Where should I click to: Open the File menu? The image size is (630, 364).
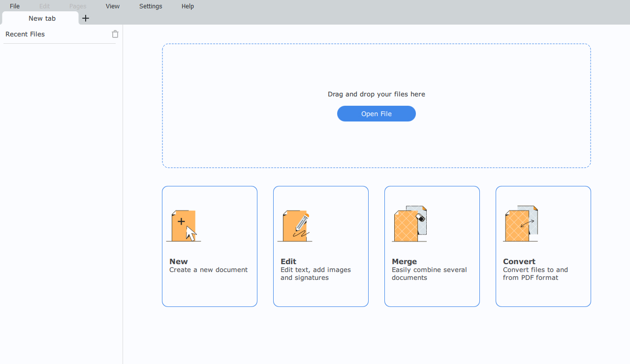click(x=14, y=6)
